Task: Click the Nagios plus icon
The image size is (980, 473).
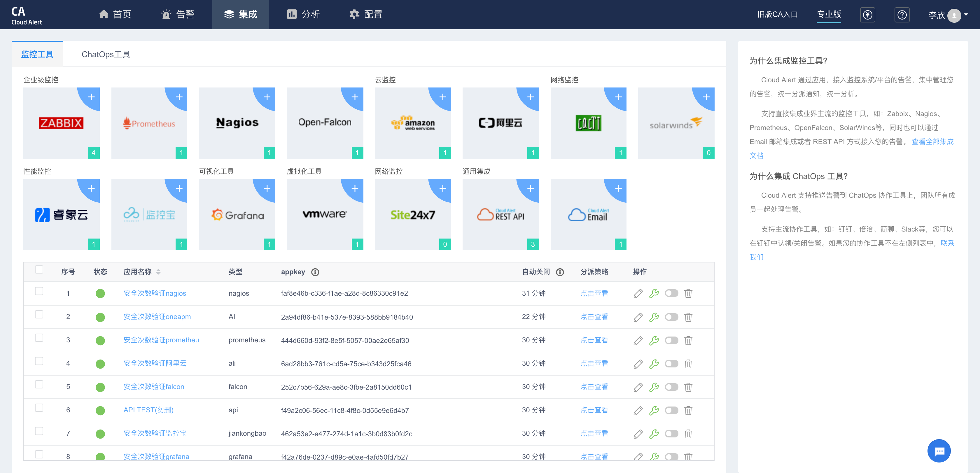Action: click(267, 97)
